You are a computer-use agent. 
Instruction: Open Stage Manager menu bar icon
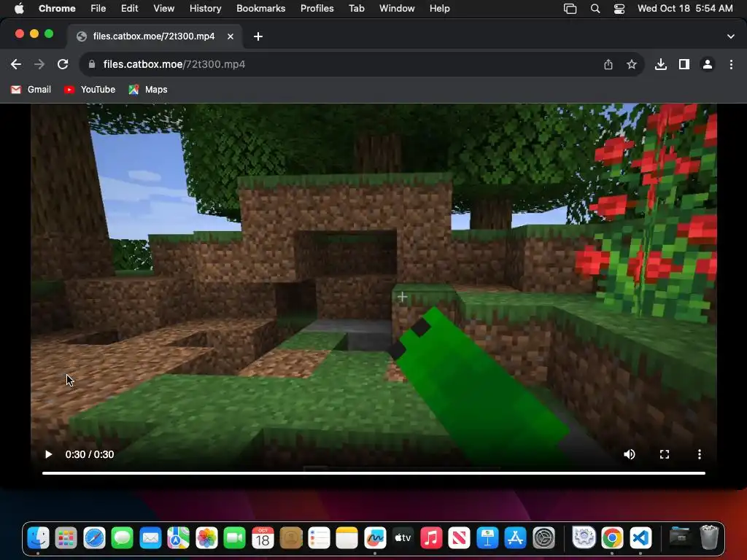click(570, 8)
